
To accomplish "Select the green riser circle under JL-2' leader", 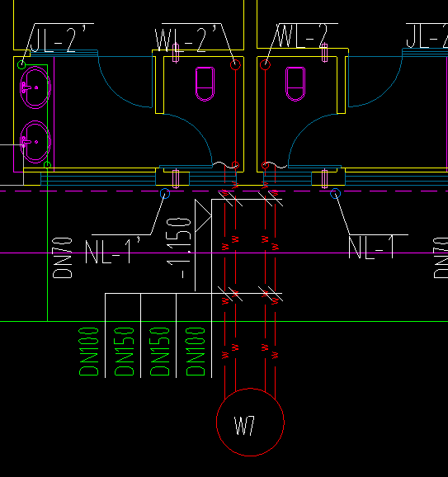I will [x=21, y=65].
